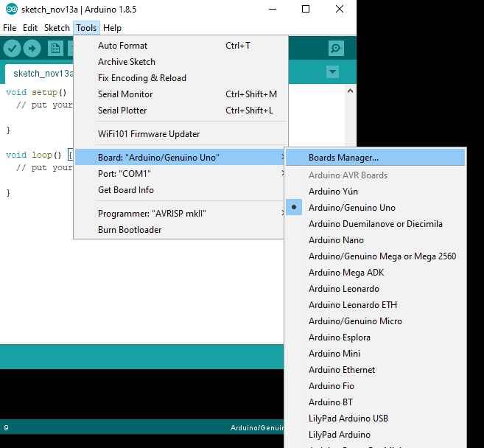
Task: Select Arduino Leonardo ETH board
Action: 376,305
